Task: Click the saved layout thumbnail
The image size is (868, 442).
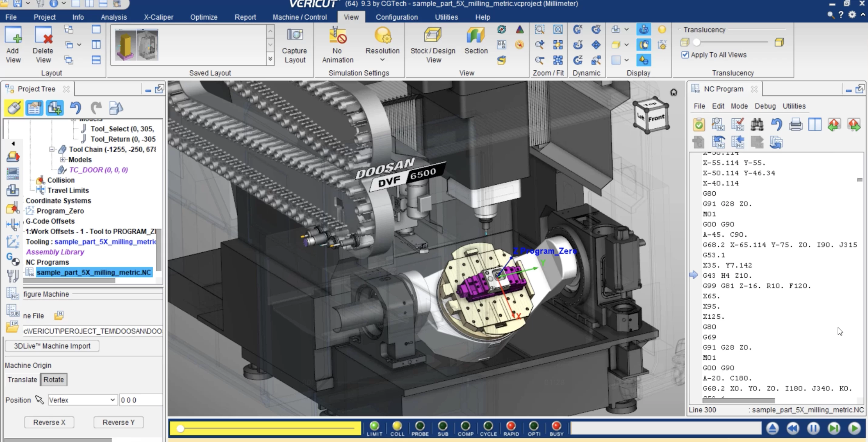Action: pyautogui.click(x=137, y=45)
